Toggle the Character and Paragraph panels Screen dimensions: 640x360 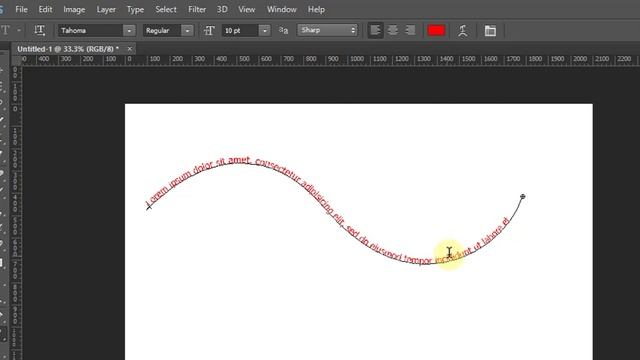click(490, 31)
